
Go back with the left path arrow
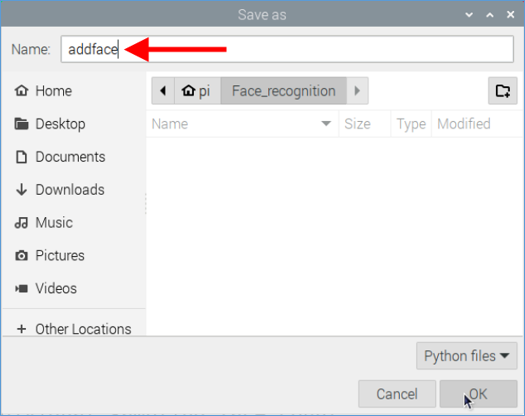click(x=163, y=91)
